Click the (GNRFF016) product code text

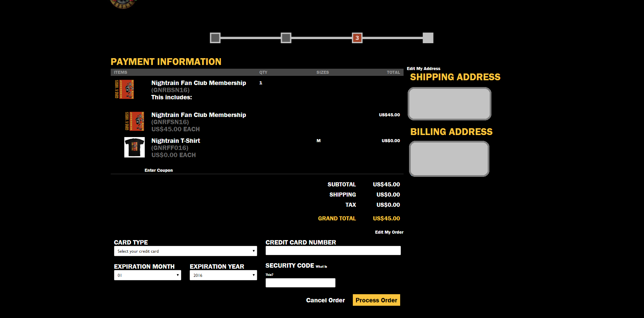(x=170, y=148)
